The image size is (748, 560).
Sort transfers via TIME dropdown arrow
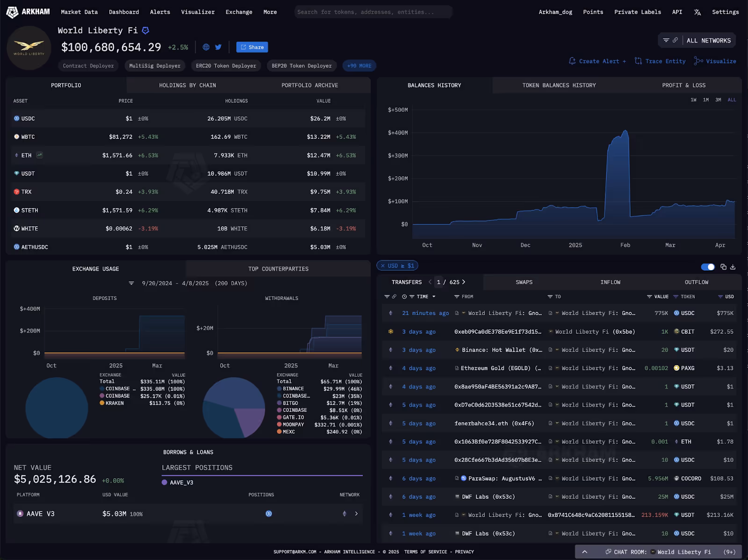[434, 296]
